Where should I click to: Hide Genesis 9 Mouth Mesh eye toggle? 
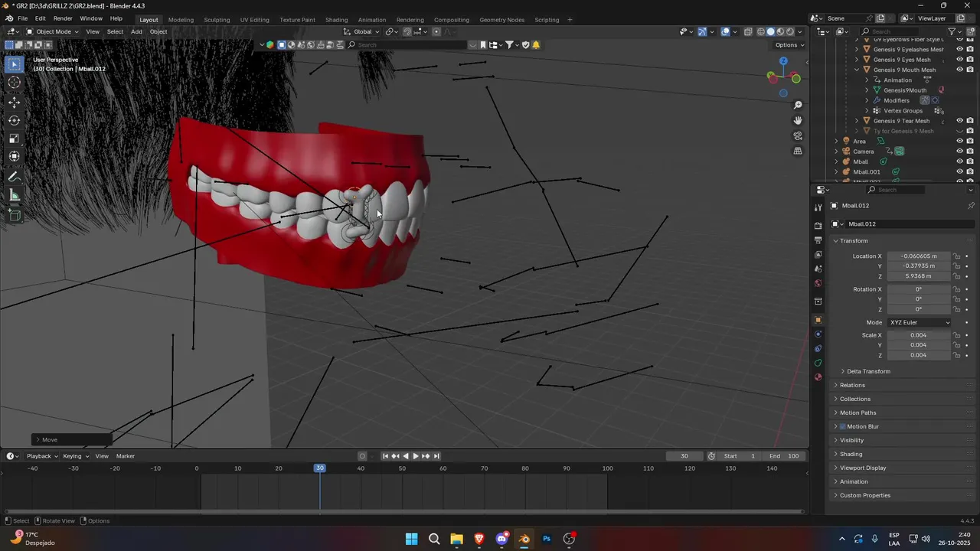[x=959, y=70]
